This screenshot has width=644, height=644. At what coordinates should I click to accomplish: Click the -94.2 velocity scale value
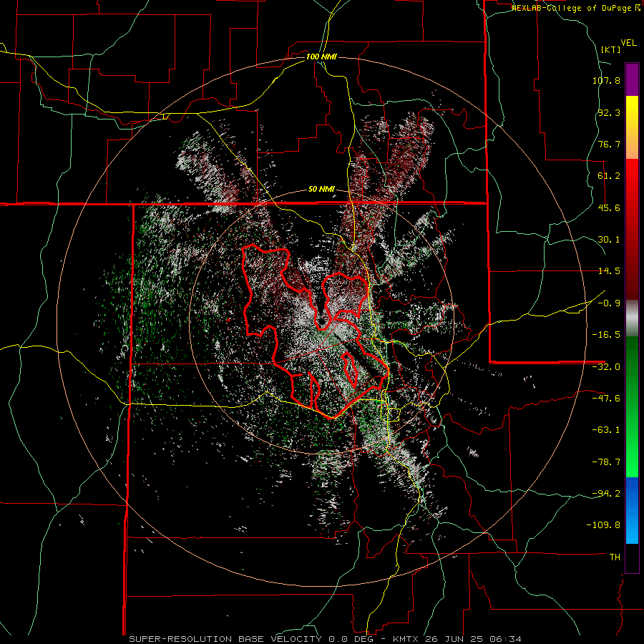(x=606, y=493)
